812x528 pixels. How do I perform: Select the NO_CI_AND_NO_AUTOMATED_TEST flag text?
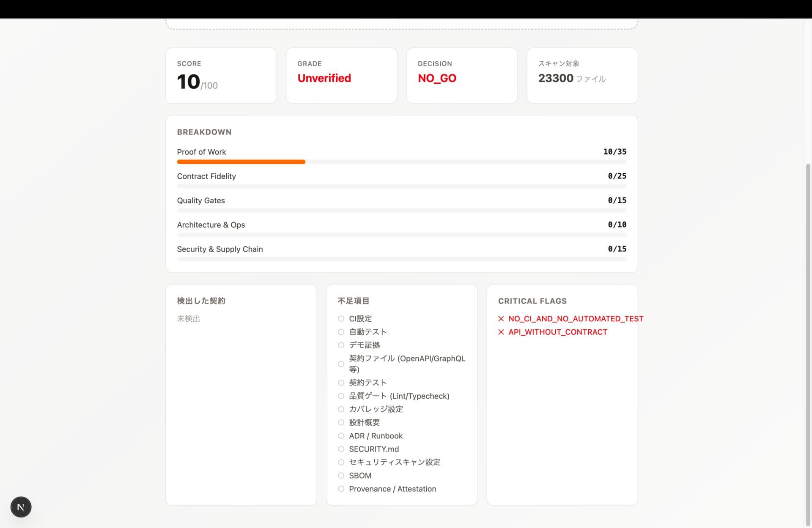pyautogui.click(x=576, y=319)
